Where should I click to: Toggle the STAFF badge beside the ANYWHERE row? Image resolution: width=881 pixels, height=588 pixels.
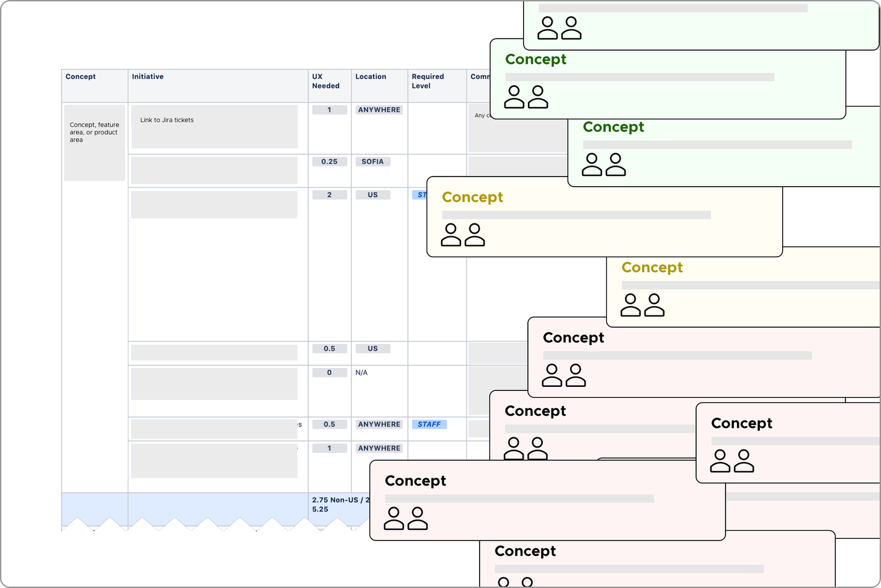click(x=430, y=424)
